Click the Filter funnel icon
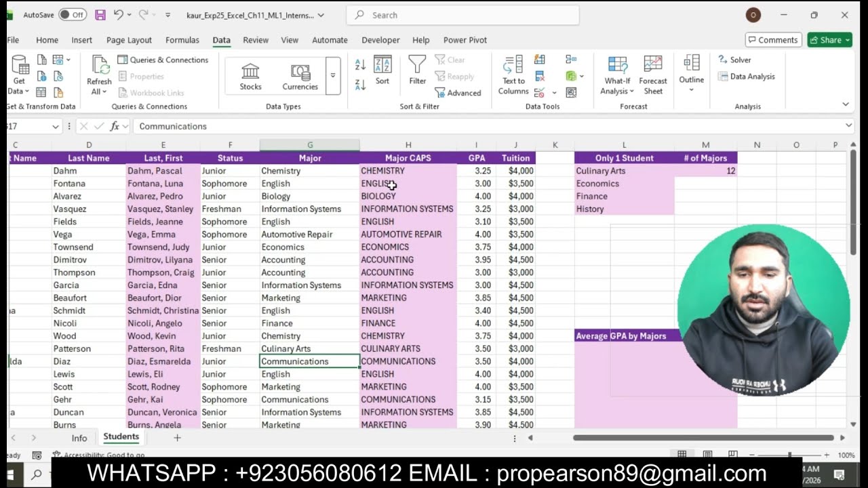 tap(417, 66)
